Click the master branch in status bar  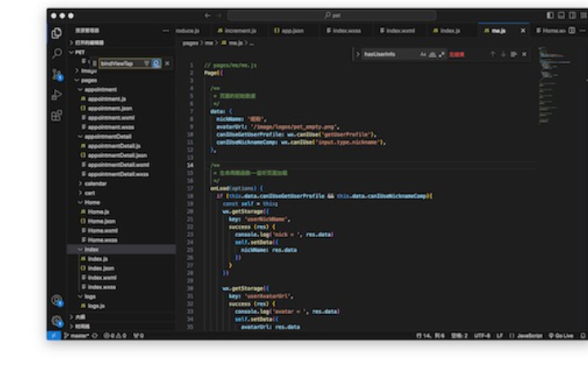pyautogui.click(x=77, y=335)
